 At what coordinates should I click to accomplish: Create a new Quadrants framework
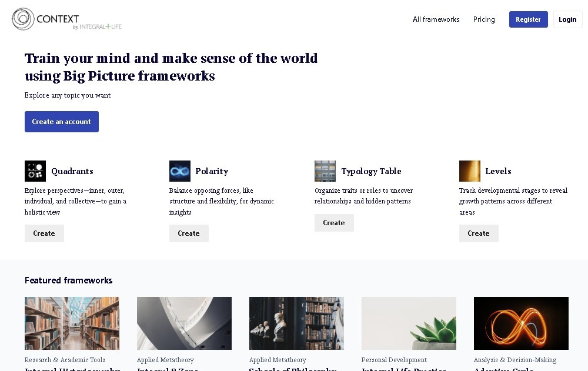pyautogui.click(x=44, y=233)
